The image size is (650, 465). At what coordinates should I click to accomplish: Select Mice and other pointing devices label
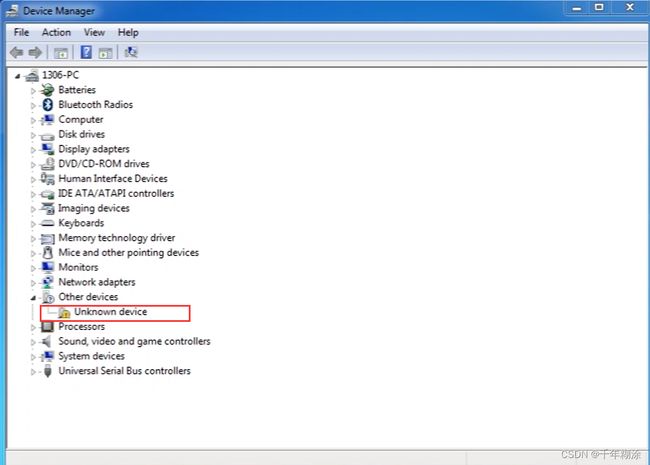coord(129,252)
